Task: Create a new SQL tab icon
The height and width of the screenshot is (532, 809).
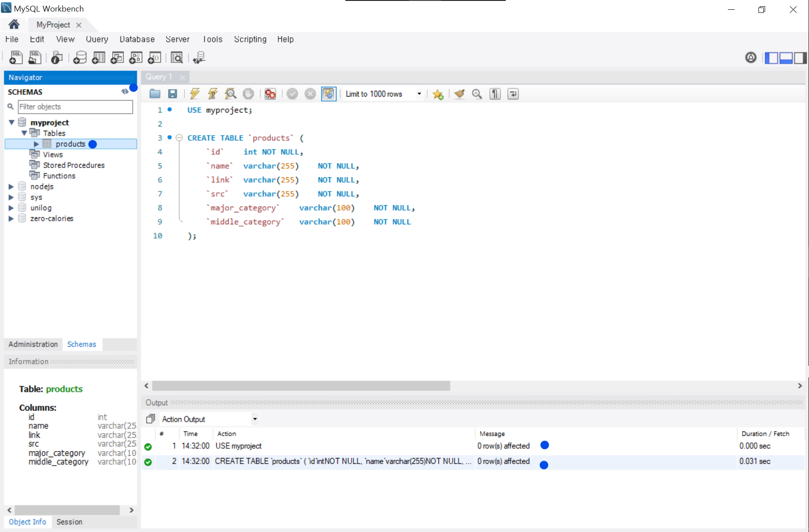Action: (x=16, y=58)
